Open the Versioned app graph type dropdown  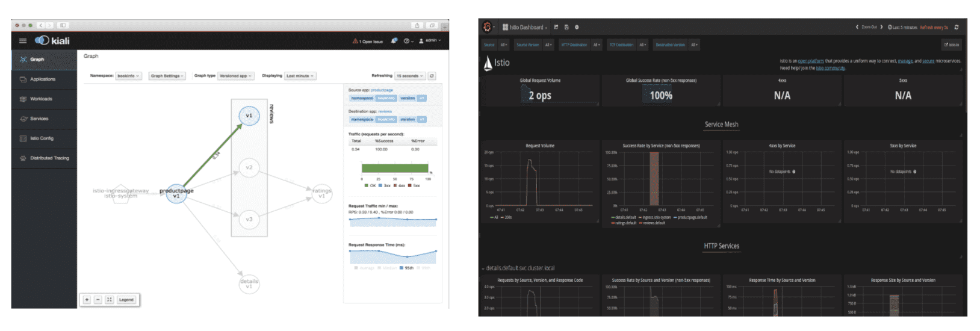point(235,76)
